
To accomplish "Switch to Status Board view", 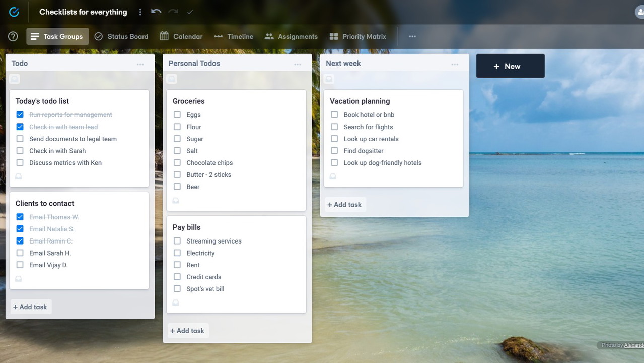I will point(121,36).
